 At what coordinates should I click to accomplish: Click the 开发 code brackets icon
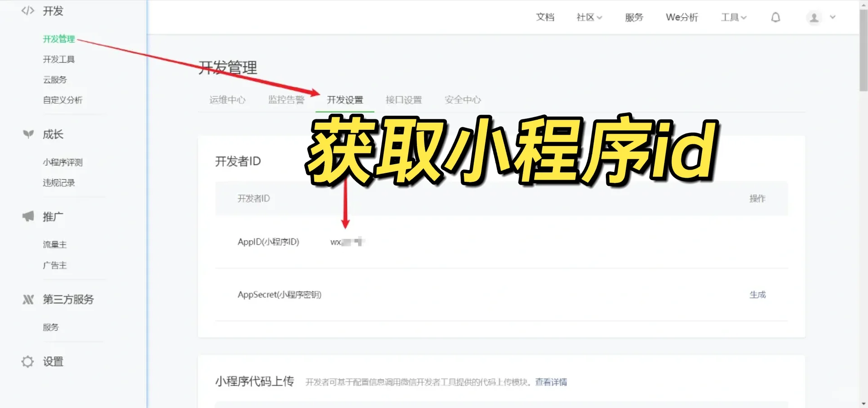click(x=28, y=11)
